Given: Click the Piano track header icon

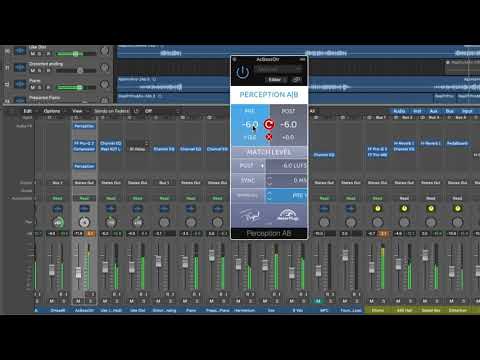Looking at the screenshot, I should pyautogui.click(x=20, y=84).
